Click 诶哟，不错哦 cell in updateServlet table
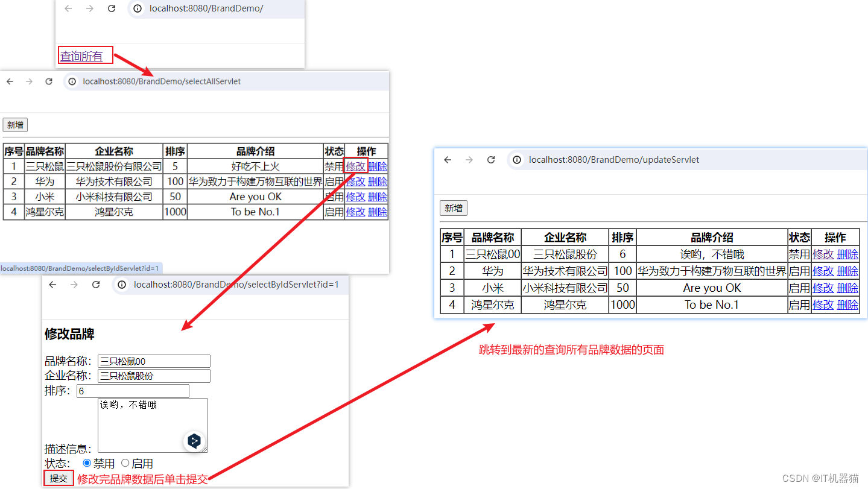 (x=712, y=254)
